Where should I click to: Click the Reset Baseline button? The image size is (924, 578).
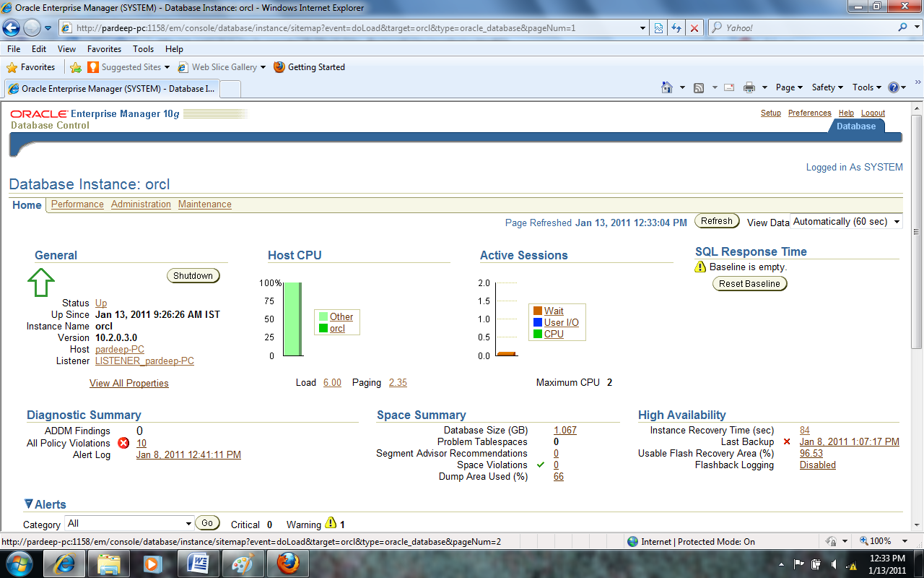tap(749, 284)
